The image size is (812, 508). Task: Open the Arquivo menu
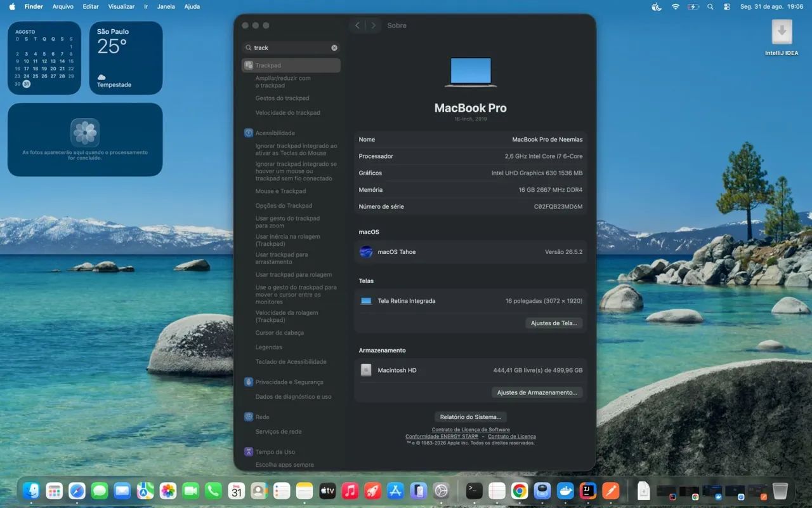[63, 6]
